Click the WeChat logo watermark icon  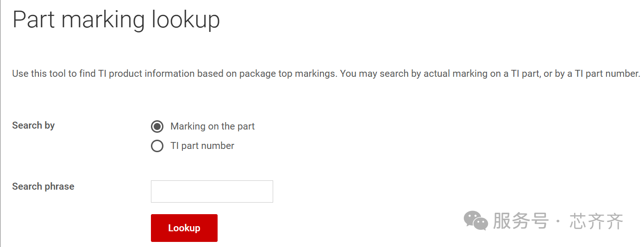[x=476, y=221]
